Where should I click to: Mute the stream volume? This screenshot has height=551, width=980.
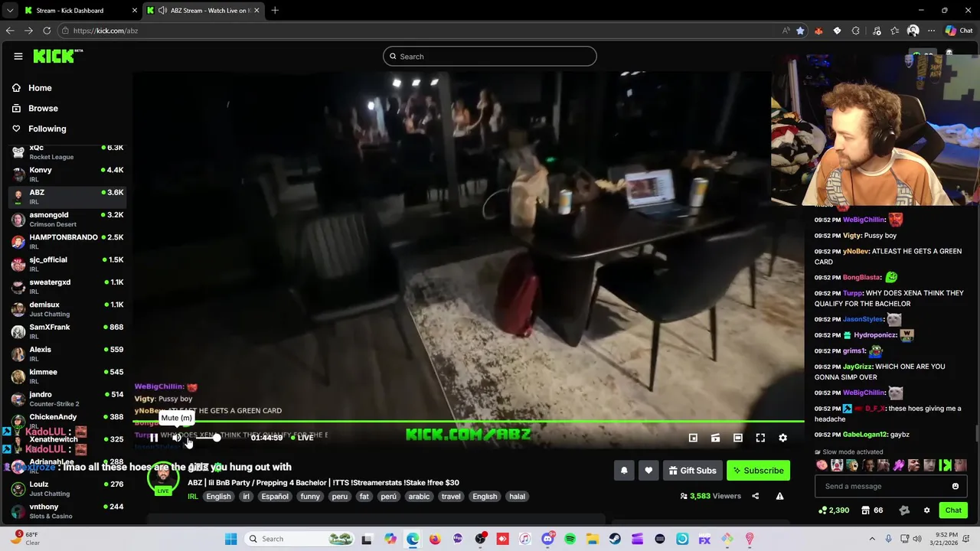point(177,438)
